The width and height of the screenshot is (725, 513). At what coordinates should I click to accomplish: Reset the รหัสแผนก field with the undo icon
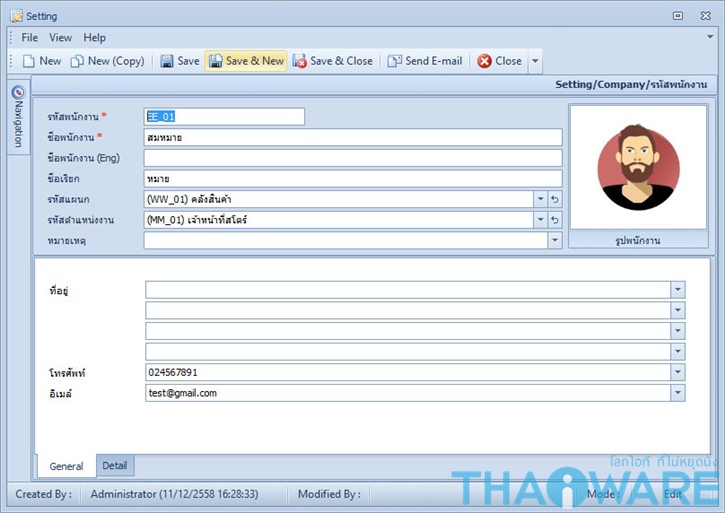pyautogui.click(x=555, y=199)
